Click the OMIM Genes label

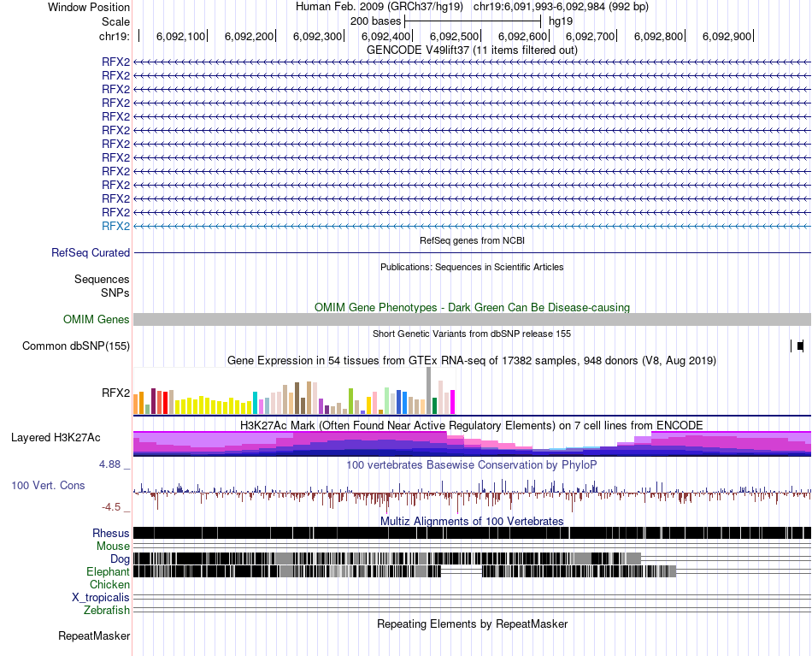(x=97, y=319)
